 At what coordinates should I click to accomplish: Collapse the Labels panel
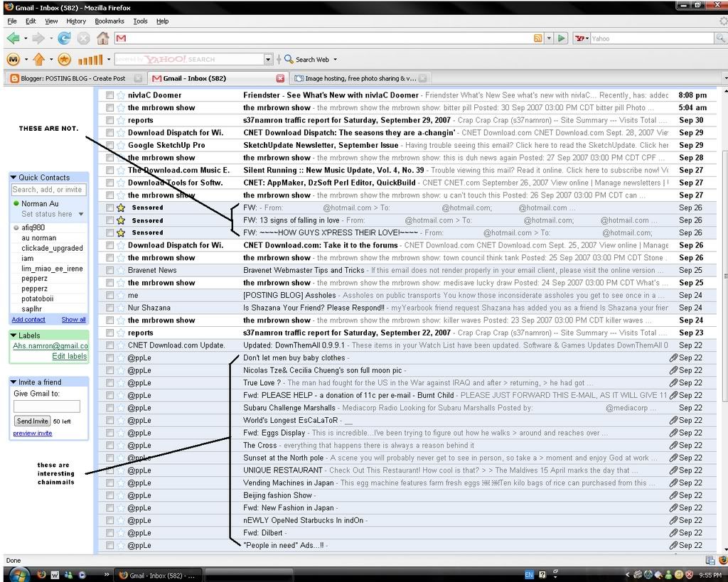tap(14, 335)
